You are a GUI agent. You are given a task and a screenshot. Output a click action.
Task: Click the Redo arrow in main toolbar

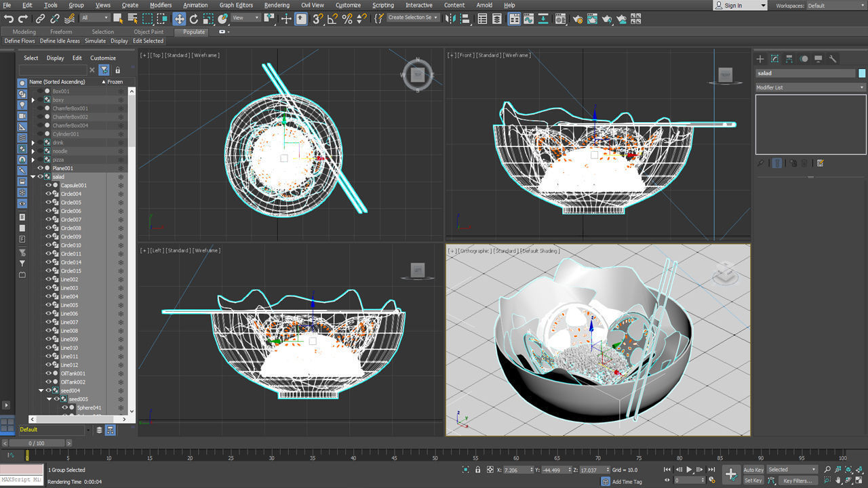[x=23, y=19]
